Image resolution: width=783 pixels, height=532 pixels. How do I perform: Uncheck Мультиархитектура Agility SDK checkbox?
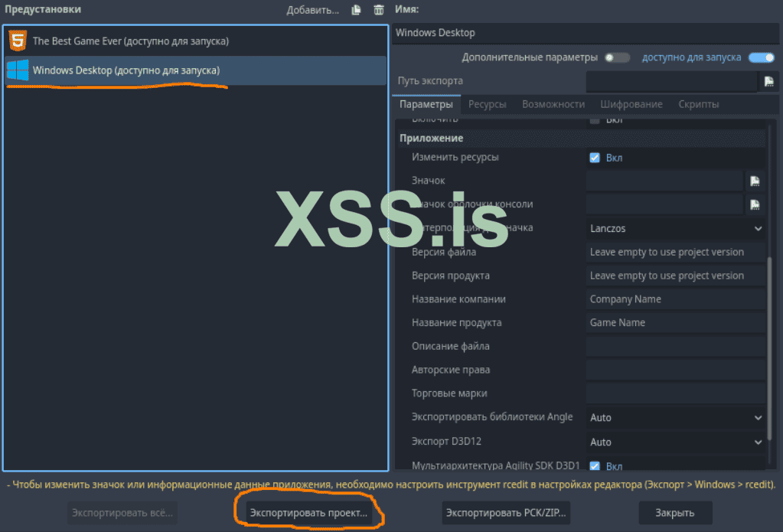594,466
